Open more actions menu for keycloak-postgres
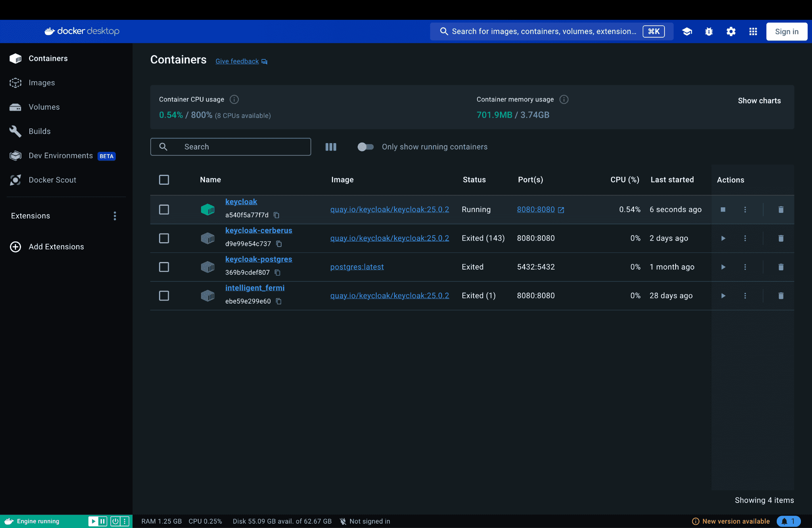 coord(745,267)
